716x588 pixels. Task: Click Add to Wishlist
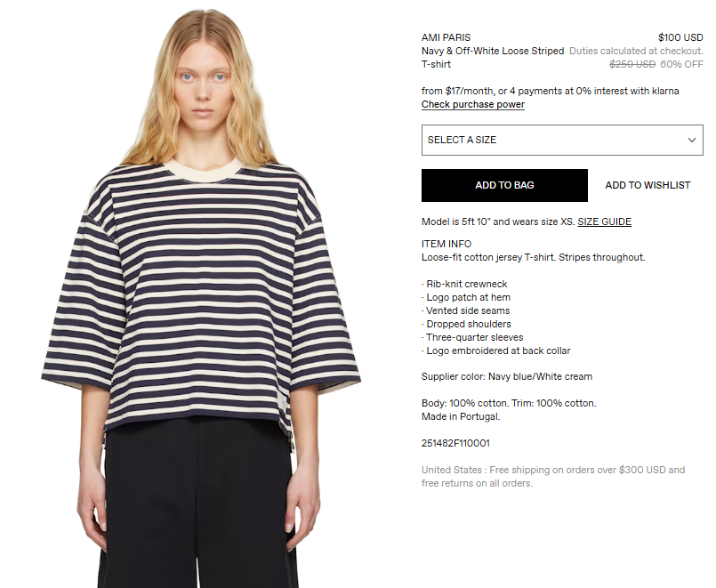tap(648, 185)
